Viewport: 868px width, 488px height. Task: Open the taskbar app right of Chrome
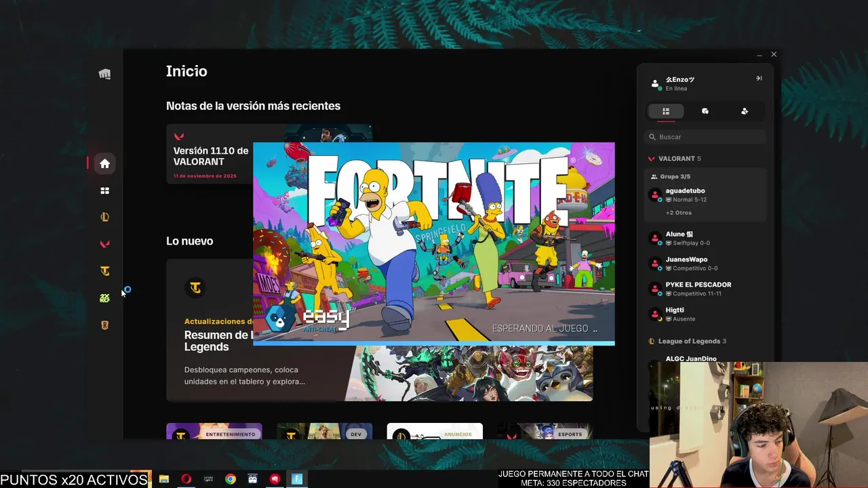coord(252,479)
